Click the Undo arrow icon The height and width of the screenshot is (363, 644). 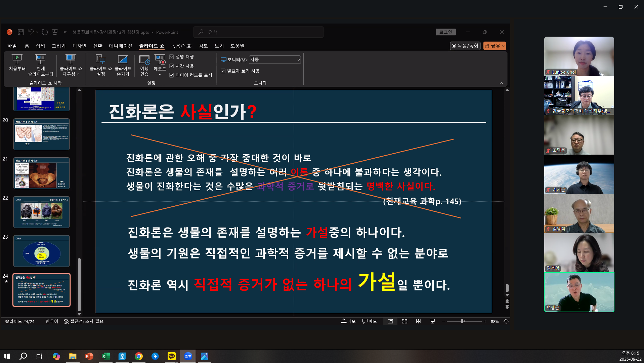(31, 32)
